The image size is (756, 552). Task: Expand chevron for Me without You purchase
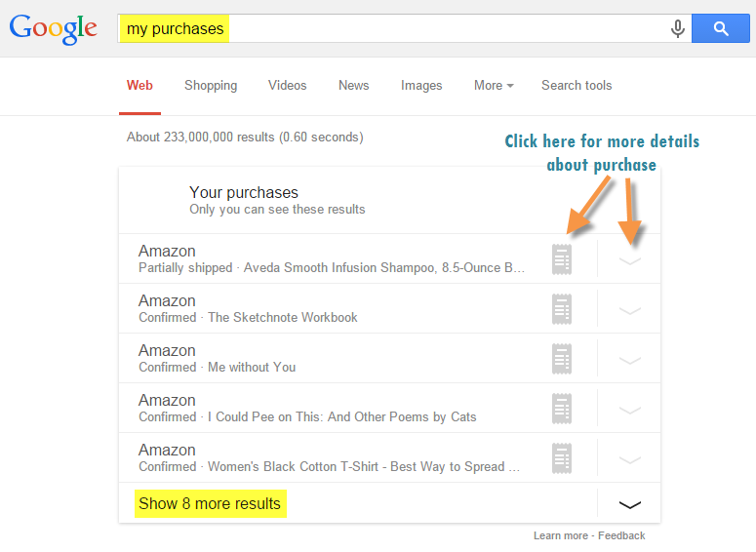tap(630, 361)
